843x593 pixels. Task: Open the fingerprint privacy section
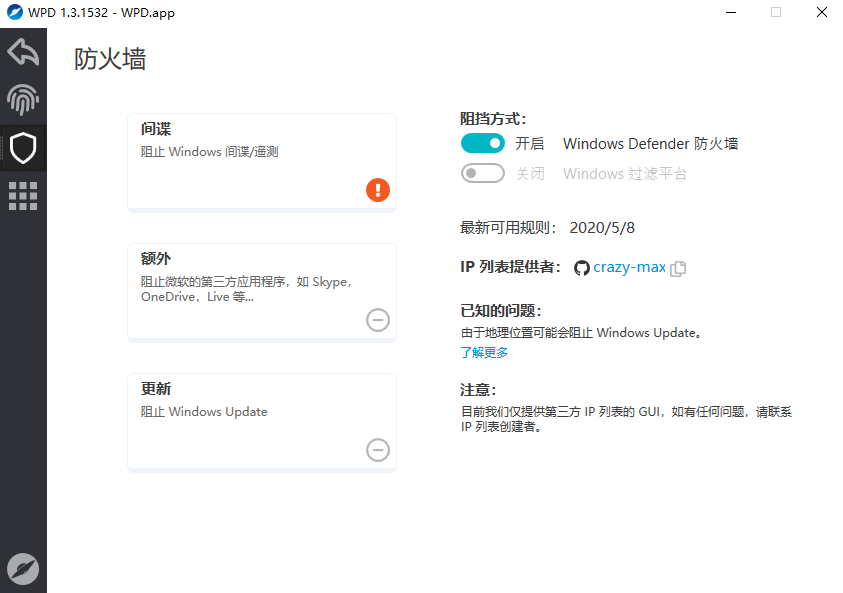[x=23, y=99]
